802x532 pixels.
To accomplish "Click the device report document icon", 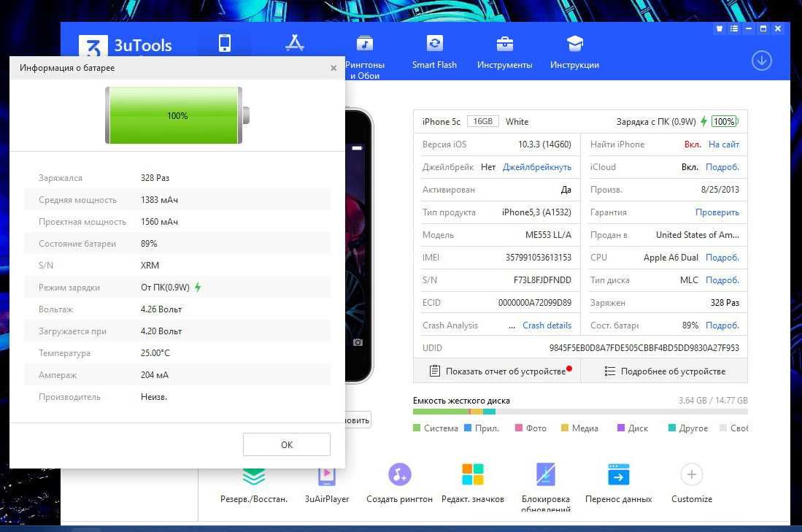I will pos(434,371).
